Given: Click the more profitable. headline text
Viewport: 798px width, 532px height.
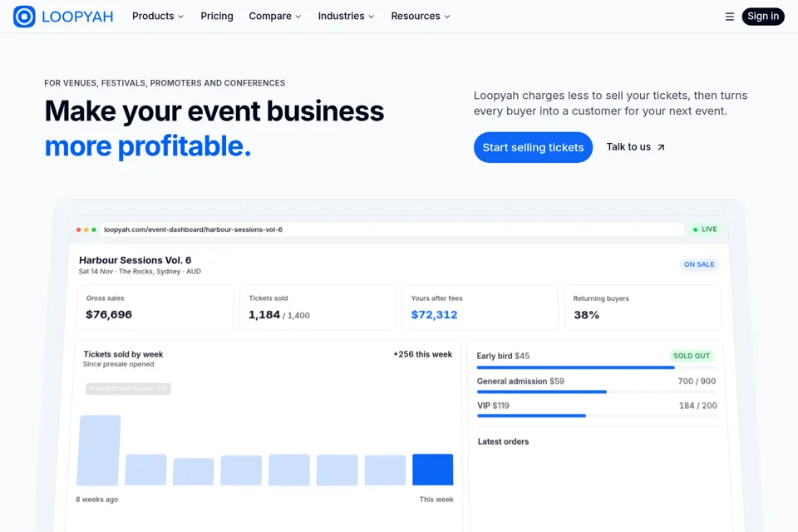Looking at the screenshot, I should (x=148, y=146).
